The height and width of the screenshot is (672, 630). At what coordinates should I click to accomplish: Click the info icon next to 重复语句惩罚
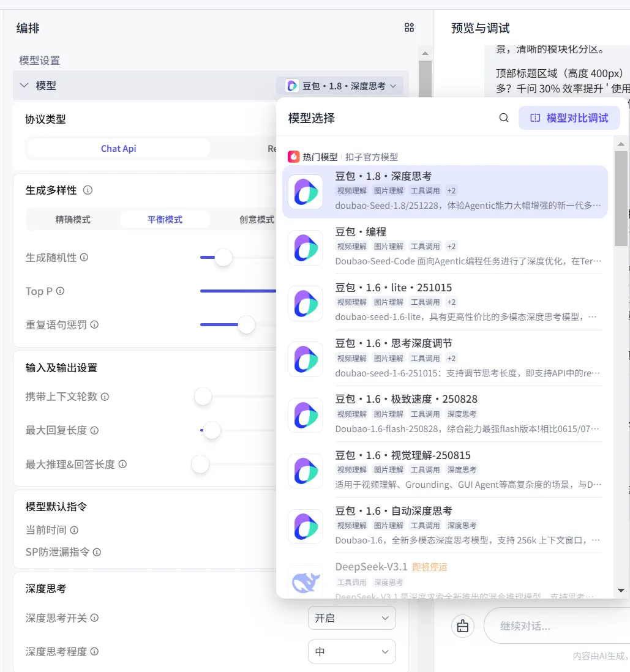click(94, 324)
